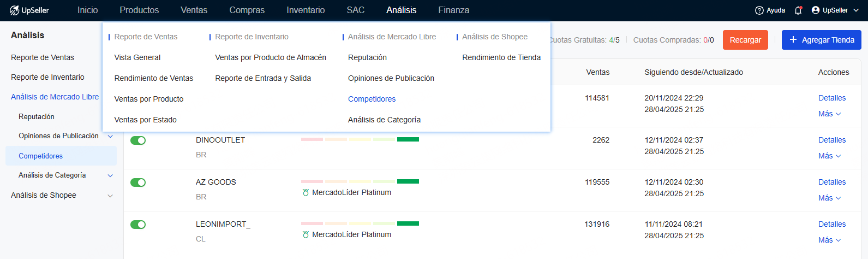
Task: Open the Compras menu
Action: [247, 10]
